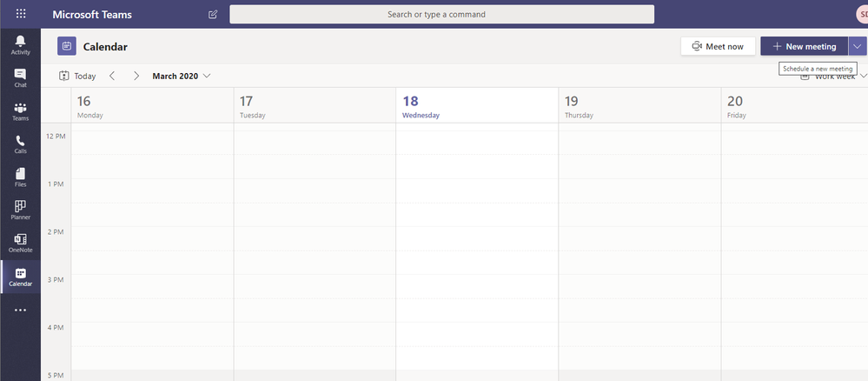The image size is (868, 381).
Task: Open Chat in the sidebar
Action: (x=21, y=77)
